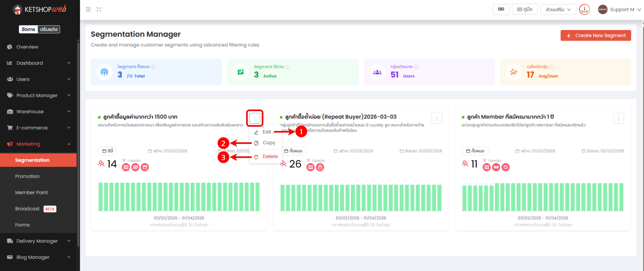The image size is (644, 271).
Task: Click info icon next to Segment ทั้งหมด
Action: click(153, 67)
